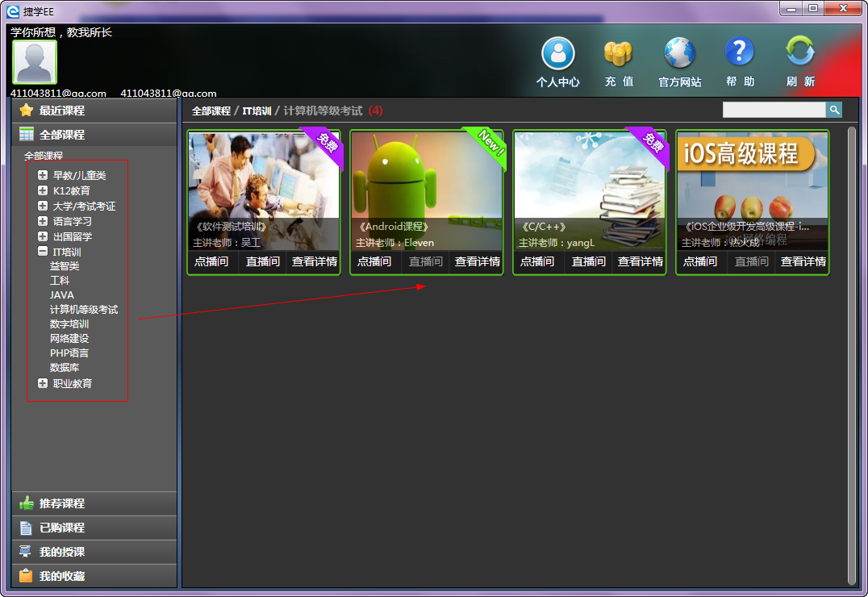868x597 pixels.
Task: Select the 网络建设 subcategory
Action: click(x=69, y=338)
